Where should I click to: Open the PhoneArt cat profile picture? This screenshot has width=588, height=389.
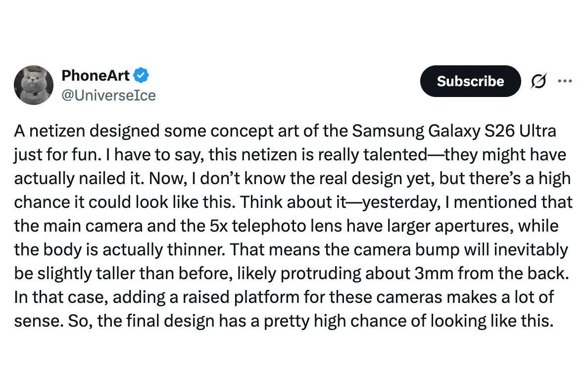[x=34, y=85]
